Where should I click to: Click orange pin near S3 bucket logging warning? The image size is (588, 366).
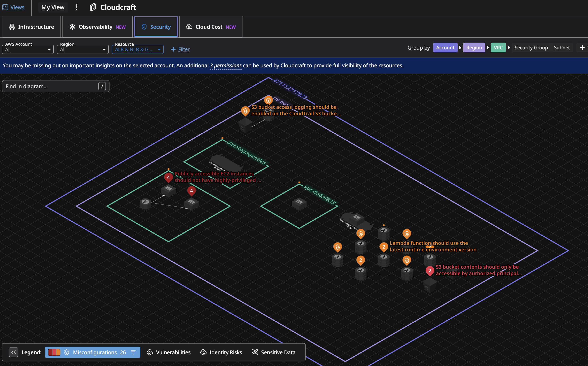(245, 111)
